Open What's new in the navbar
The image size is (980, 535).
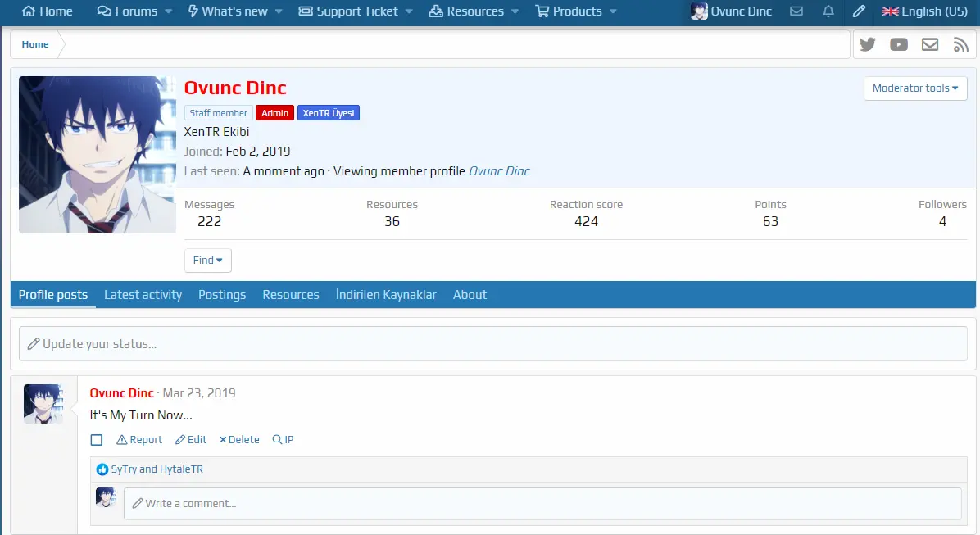[228, 11]
